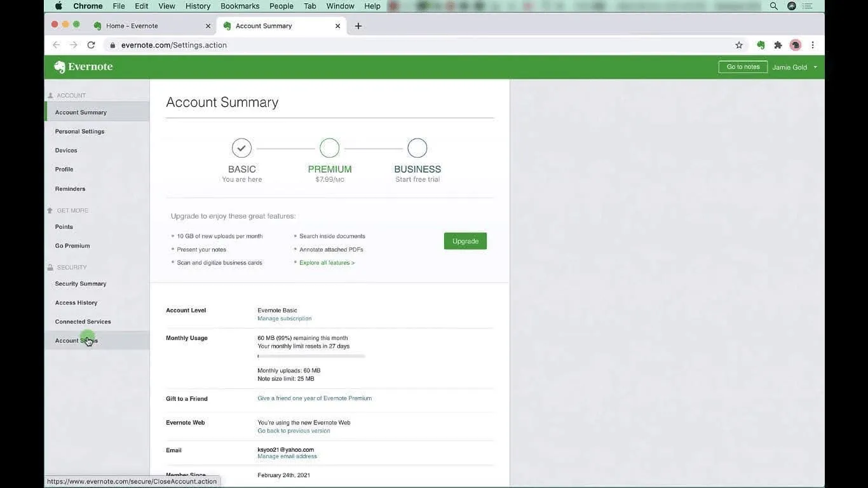Click Manage email address link
Screen dimensions: 868x488
(x=287, y=456)
